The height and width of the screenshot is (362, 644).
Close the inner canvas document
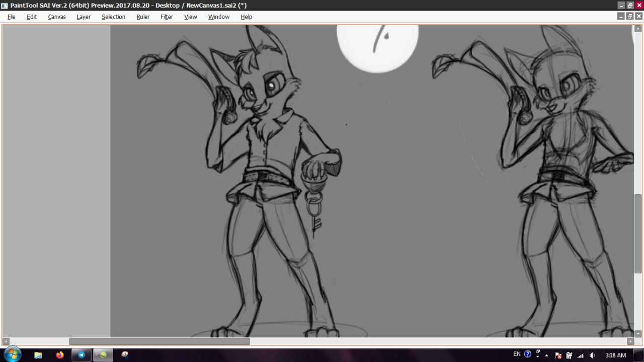pos(639,16)
